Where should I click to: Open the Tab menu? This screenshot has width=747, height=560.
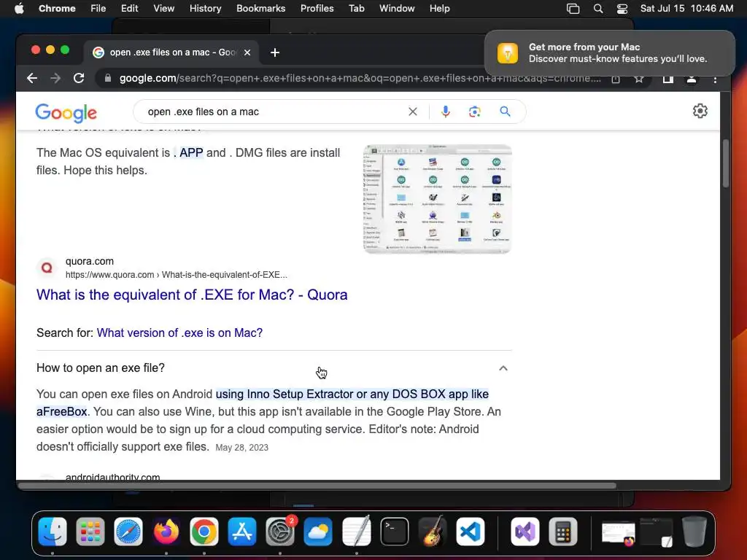click(356, 9)
